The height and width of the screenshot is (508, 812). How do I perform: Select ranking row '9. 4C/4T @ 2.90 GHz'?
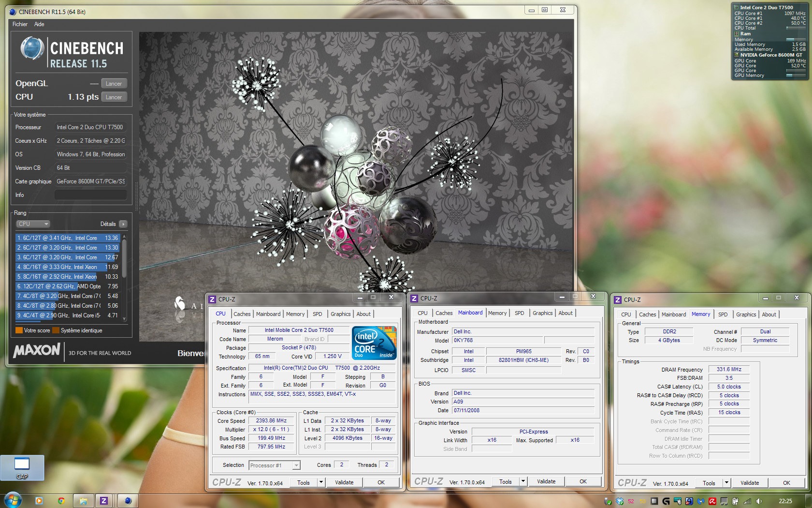(x=68, y=315)
